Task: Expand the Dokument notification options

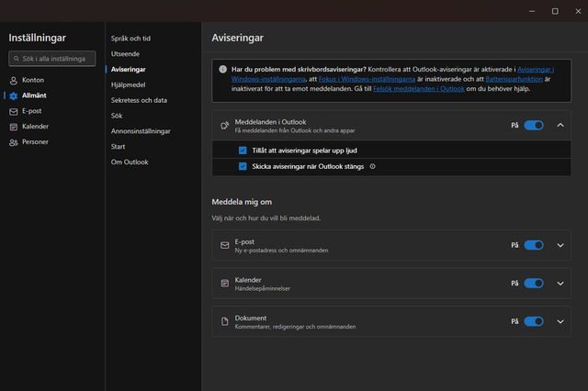Action: (560, 322)
